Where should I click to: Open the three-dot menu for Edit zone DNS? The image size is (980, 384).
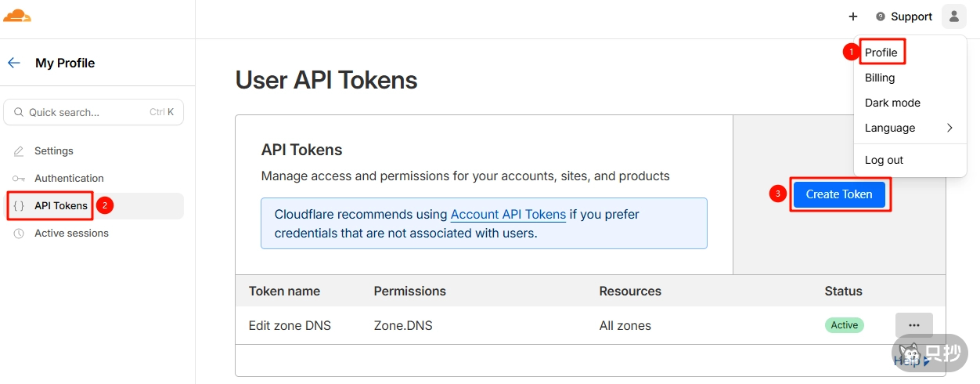click(x=913, y=325)
